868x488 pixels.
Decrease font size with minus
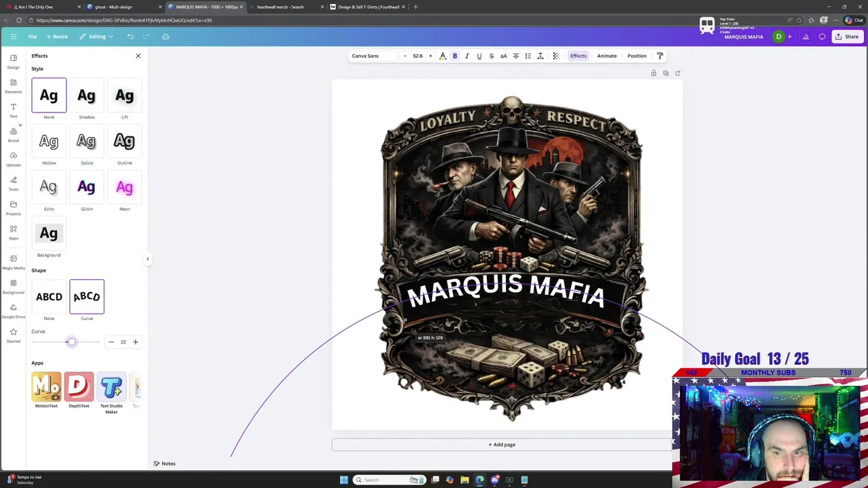click(405, 56)
